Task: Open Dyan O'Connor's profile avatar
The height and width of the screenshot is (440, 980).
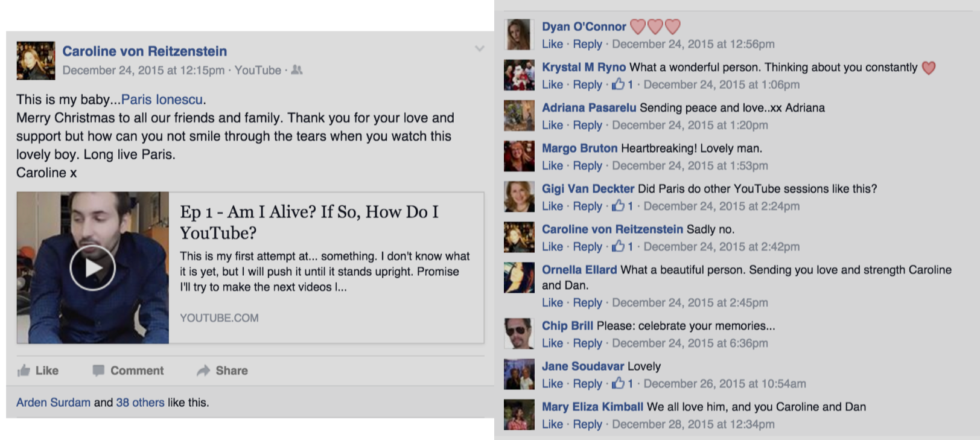Action: tap(519, 34)
